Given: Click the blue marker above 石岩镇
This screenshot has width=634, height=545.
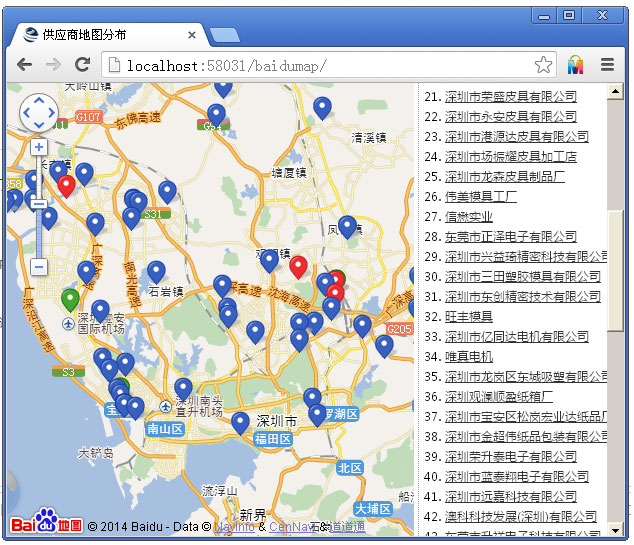Looking at the screenshot, I should pos(156,272).
